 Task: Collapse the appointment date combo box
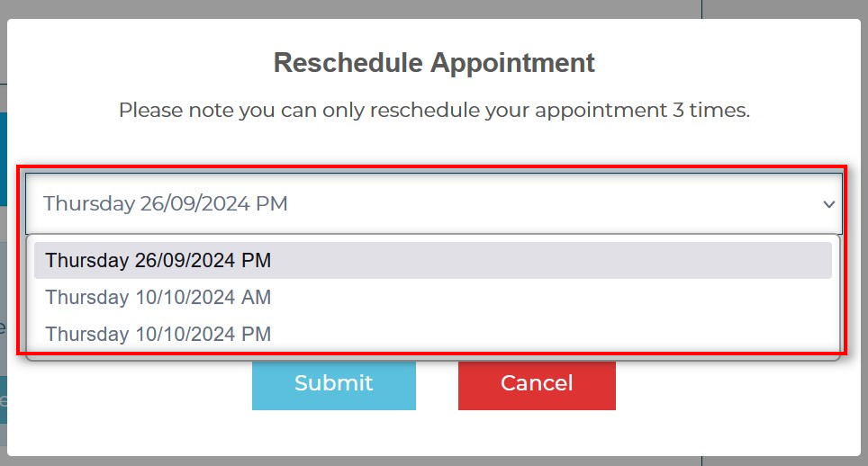coord(432,204)
